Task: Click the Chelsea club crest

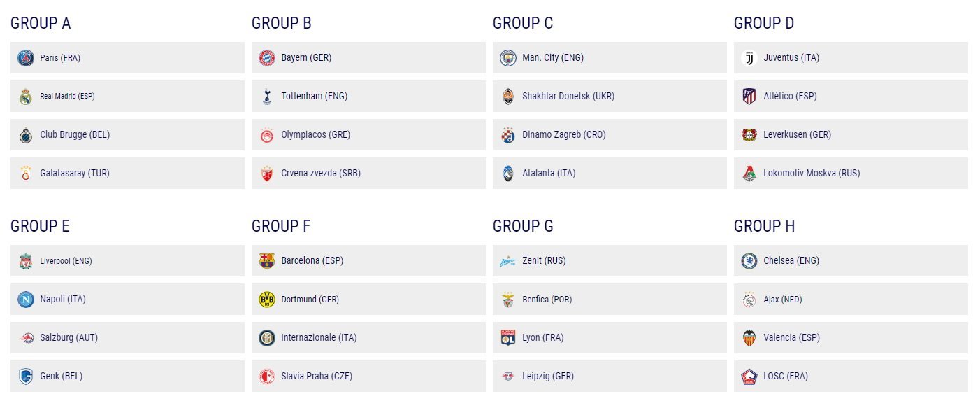Action: [749, 261]
